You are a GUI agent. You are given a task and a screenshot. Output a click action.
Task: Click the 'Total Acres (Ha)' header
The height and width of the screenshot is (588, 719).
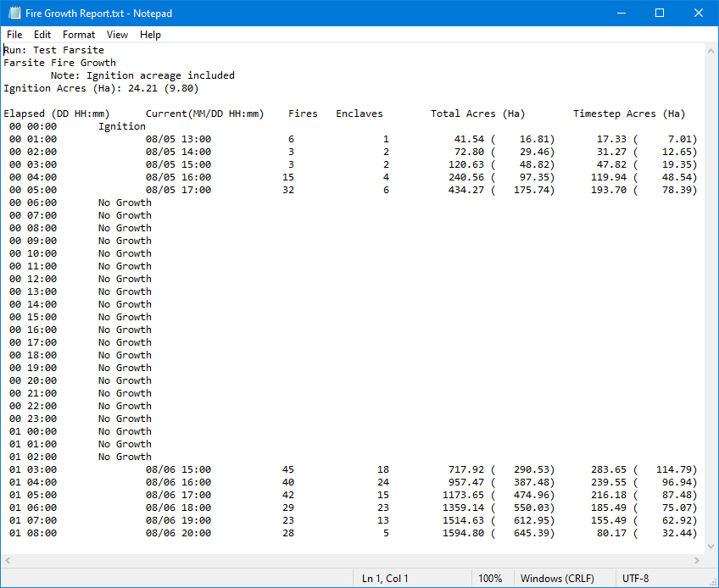click(478, 114)
